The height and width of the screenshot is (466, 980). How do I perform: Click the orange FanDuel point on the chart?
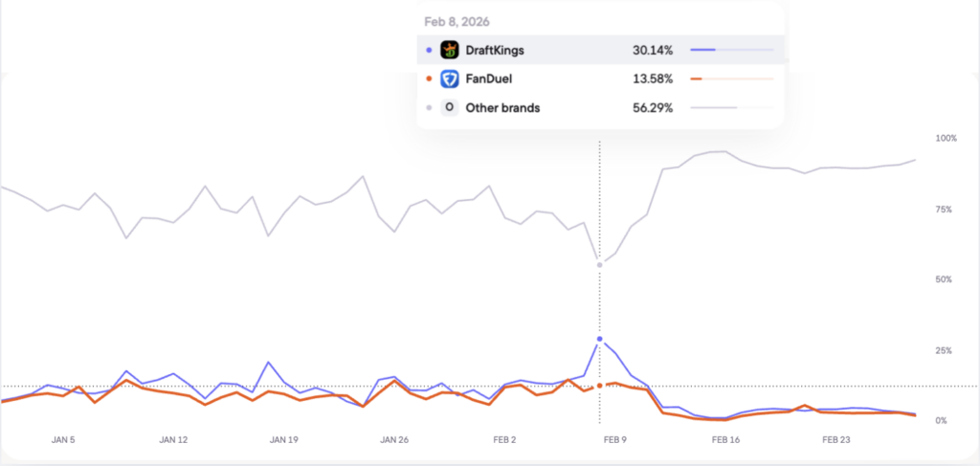(600, 386)
